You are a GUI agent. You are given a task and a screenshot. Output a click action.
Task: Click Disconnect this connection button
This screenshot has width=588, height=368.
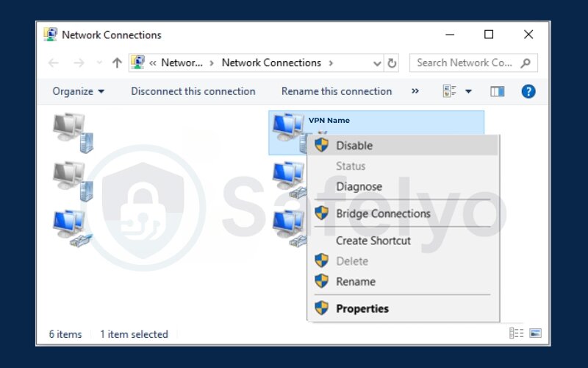click(193, 92)
